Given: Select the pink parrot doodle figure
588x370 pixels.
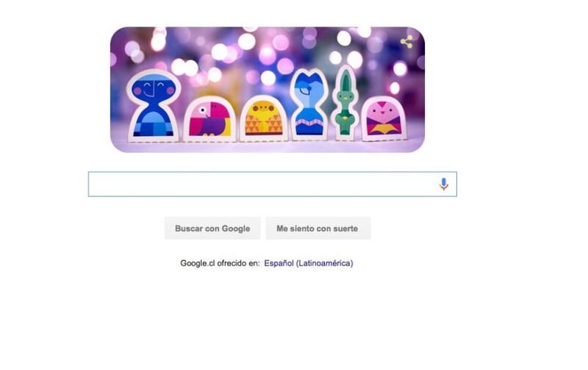Looking at the screenshot, I should click(210, 118).
